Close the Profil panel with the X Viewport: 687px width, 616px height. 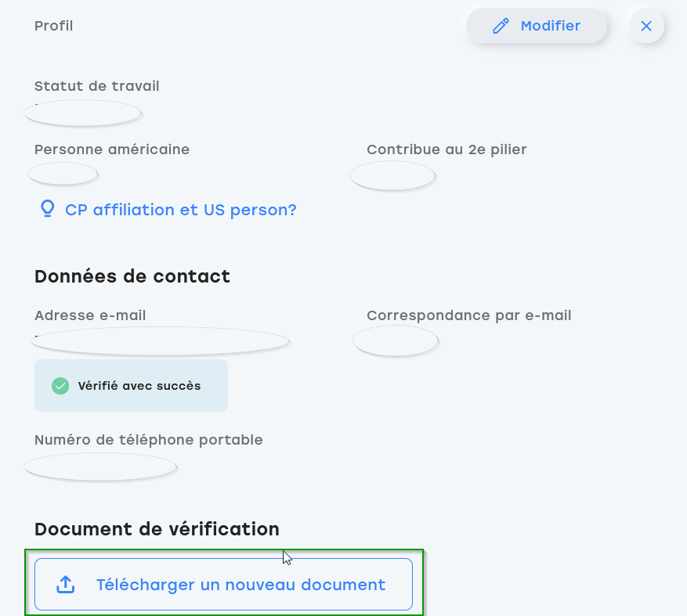[646, 26]
